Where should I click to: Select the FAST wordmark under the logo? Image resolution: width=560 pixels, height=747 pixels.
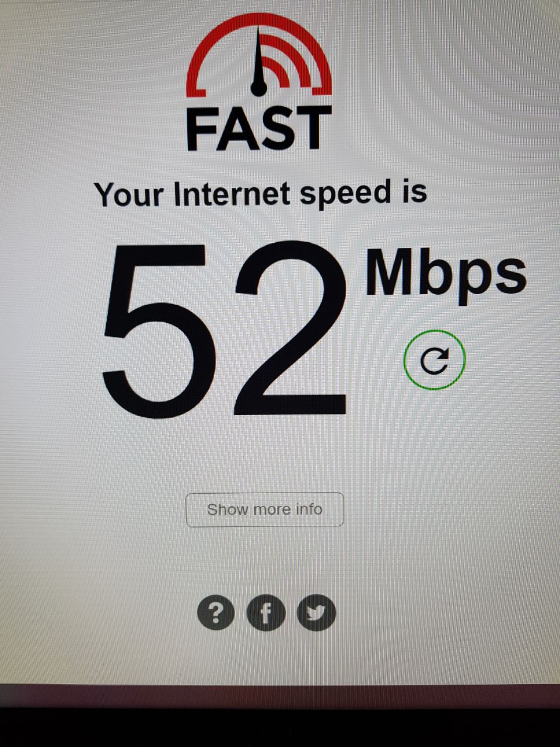pos(259,128)
